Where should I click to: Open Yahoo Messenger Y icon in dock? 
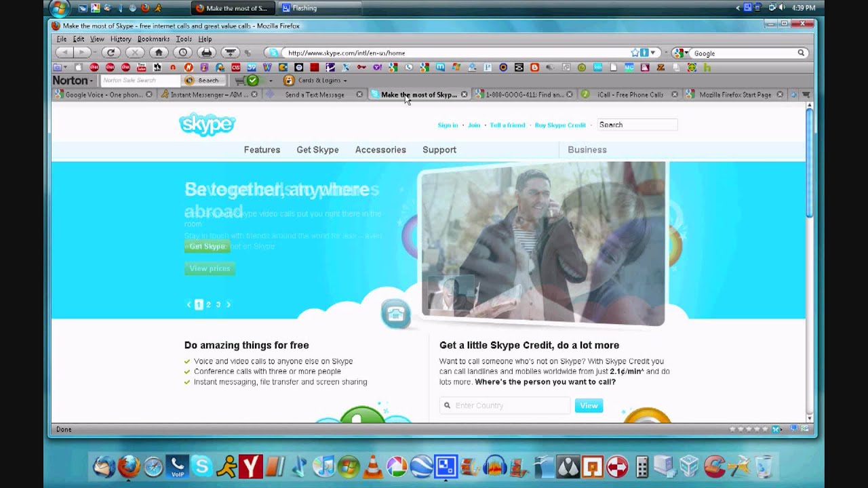(251, 466)
